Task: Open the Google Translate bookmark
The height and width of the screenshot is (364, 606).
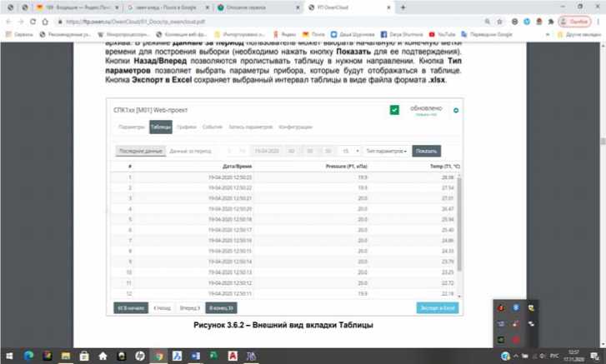Action: tap(487, 34)
